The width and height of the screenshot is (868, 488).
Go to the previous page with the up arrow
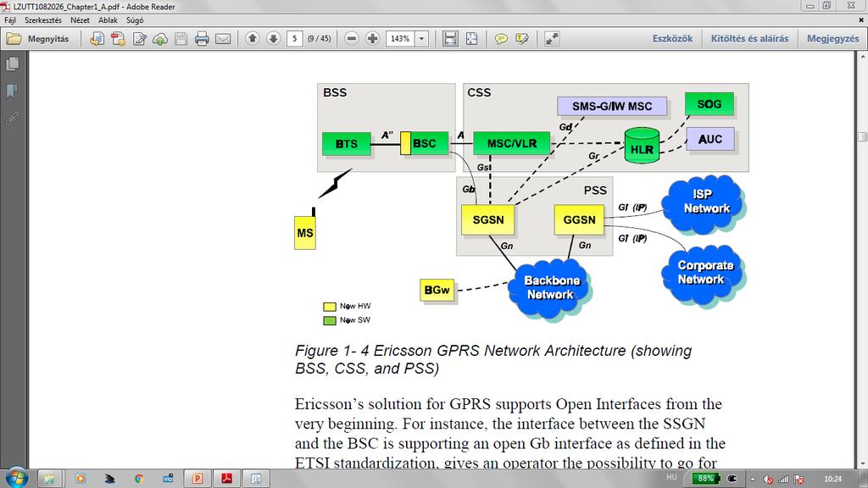point(253,39)
